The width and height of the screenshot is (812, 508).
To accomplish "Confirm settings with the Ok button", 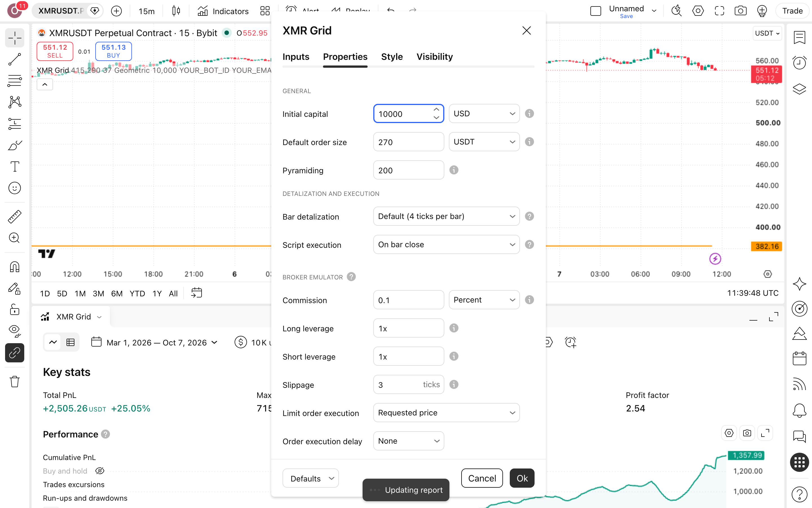I will click(522, 478).
